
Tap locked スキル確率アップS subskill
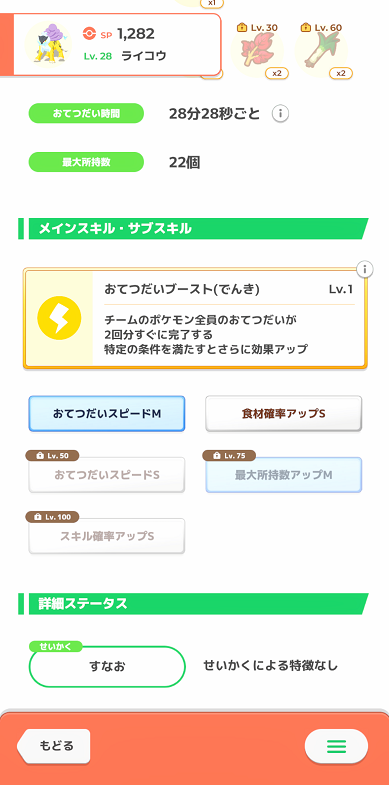(x=107, y=536)
